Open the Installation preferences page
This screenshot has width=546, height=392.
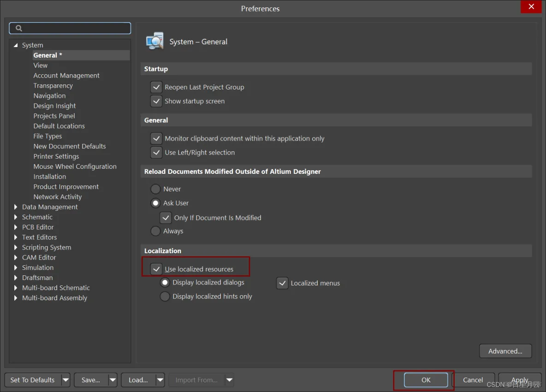(x=49, y=177)
